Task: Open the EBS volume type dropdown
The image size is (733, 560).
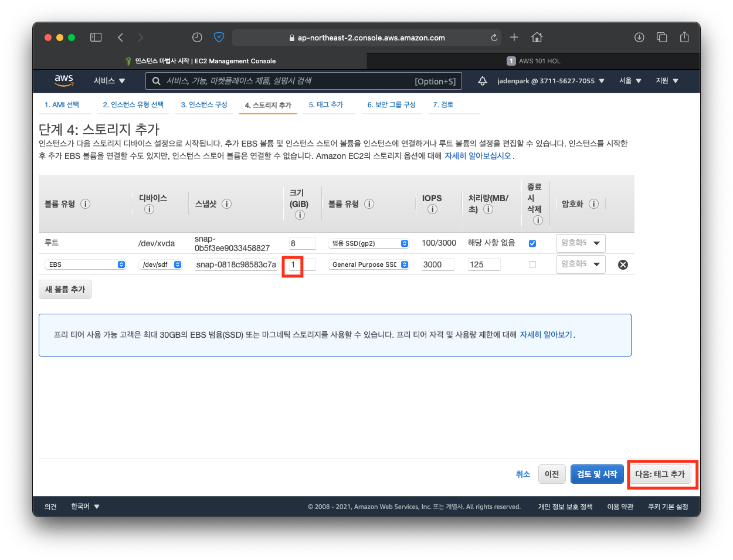Action: click(x=85, y=264)
